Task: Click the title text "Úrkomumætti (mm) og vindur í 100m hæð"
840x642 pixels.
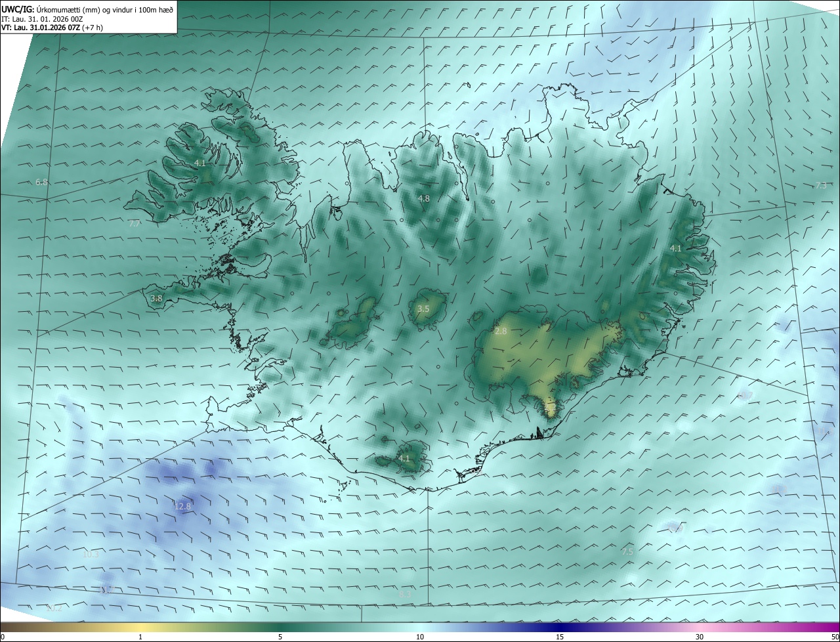Action: (x=104, y=9)
